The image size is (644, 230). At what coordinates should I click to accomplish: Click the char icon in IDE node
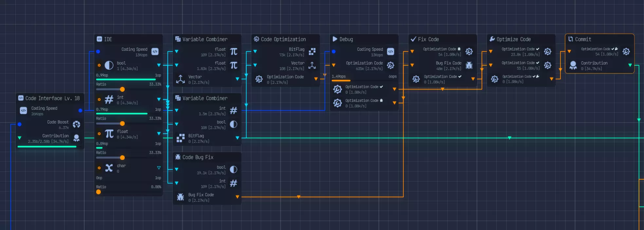[x=109, y=168]
